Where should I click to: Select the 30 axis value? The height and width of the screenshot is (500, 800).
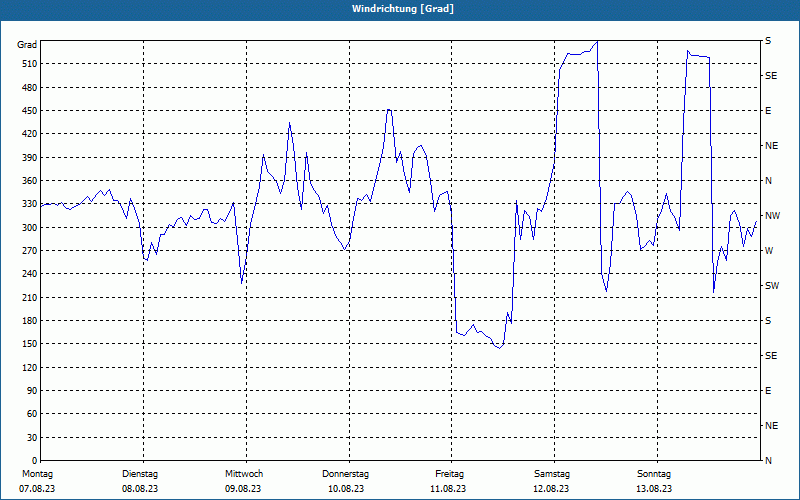pos(32,437)
